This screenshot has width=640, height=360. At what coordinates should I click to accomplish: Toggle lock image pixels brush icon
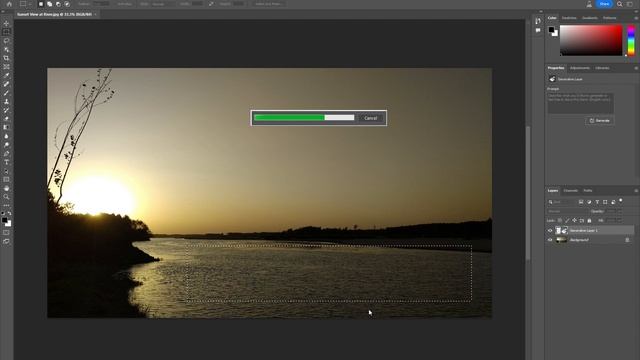coord(567,220)
